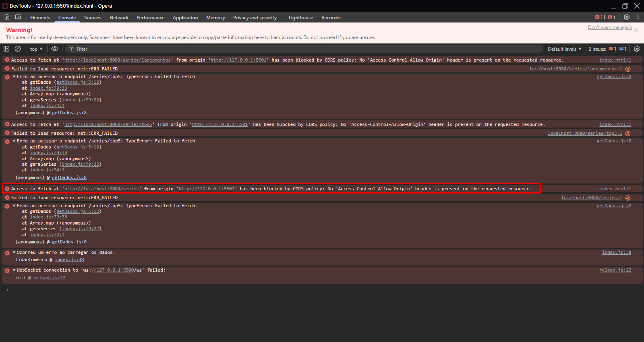Open the http://localhost:8080/series/top5 URL in the CORS error
This screenshot has height=342, width=644.
coord(108,124)
